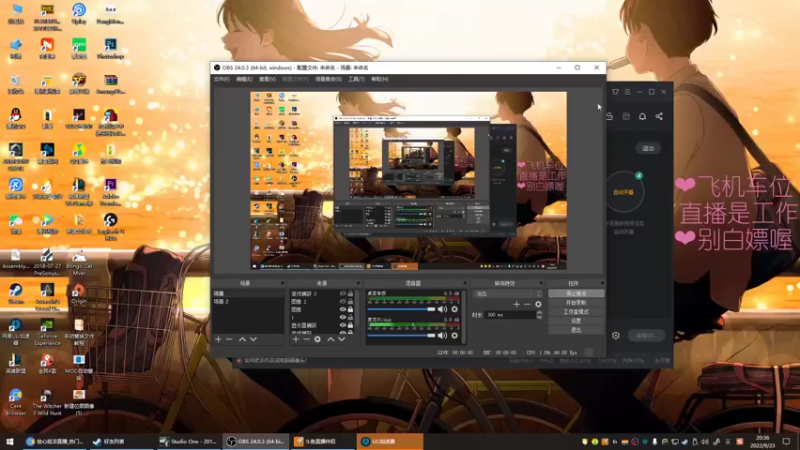The height and width of the screenshot is (450, 800).
Task: Toggle lock on display capture source
Action: [x=351, y=325]
